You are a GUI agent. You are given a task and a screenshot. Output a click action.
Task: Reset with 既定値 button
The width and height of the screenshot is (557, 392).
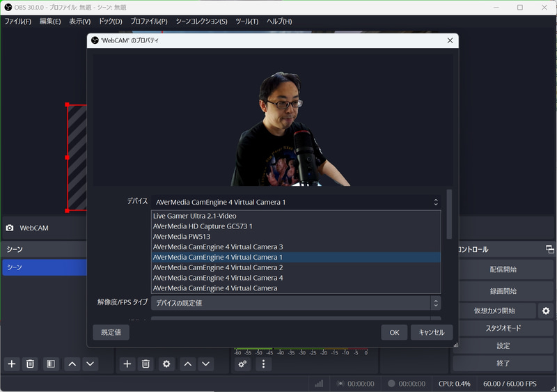111,333
